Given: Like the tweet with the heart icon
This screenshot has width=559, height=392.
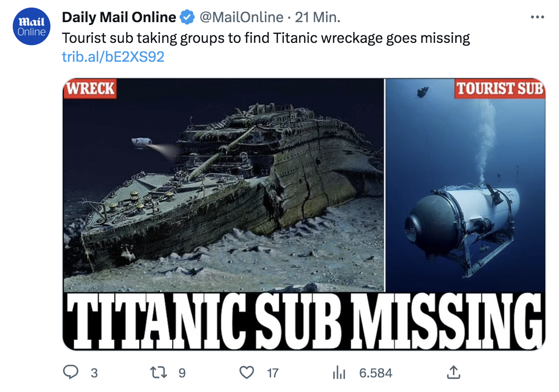Looking at the screenshot, I should pos(247,373).
